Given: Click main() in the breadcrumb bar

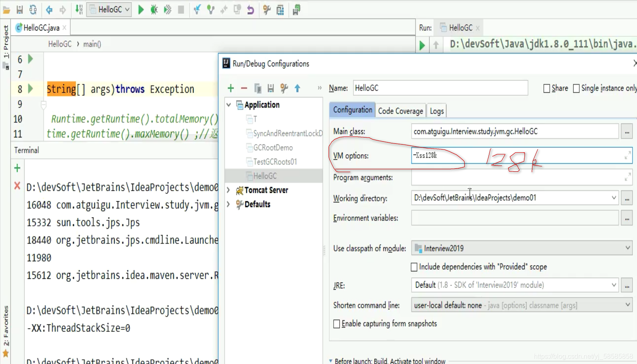Looking at the screenshot, I should tap(92, 44).
